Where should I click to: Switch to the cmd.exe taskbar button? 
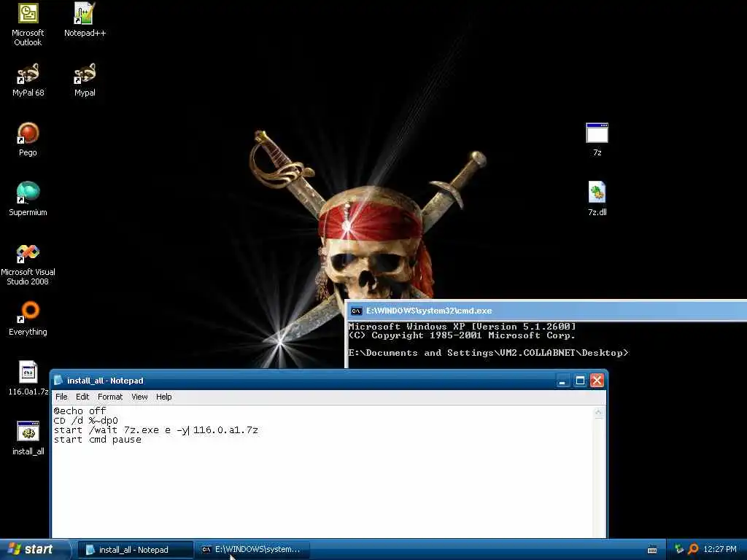252,550
